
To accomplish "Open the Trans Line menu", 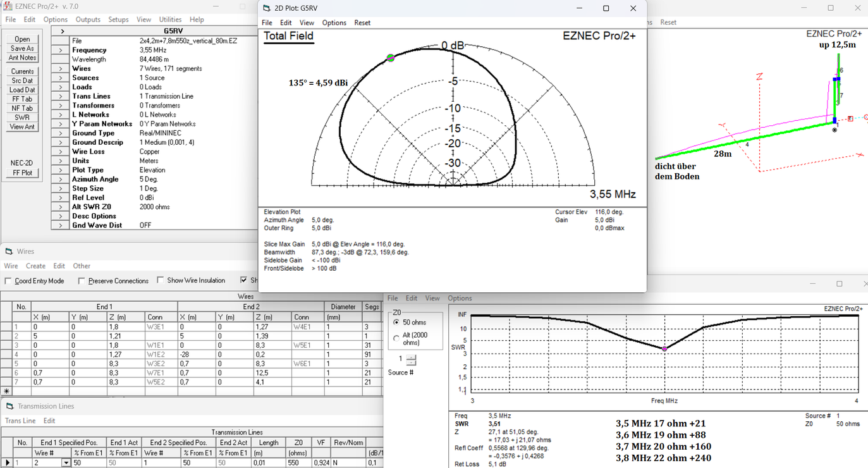I will click(x=20, y=421).
